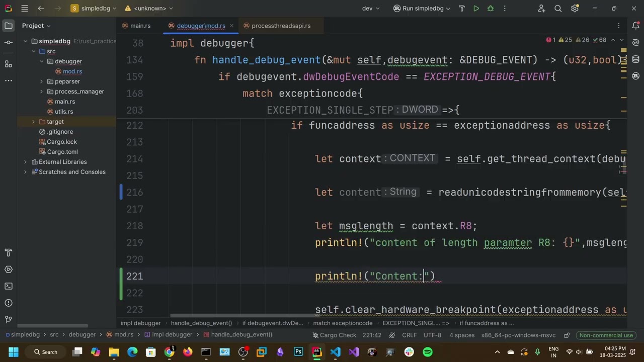Viewport: 644px width, 362px height.
Task: Click Cargo Check in status bar
Action: [334, 335]
